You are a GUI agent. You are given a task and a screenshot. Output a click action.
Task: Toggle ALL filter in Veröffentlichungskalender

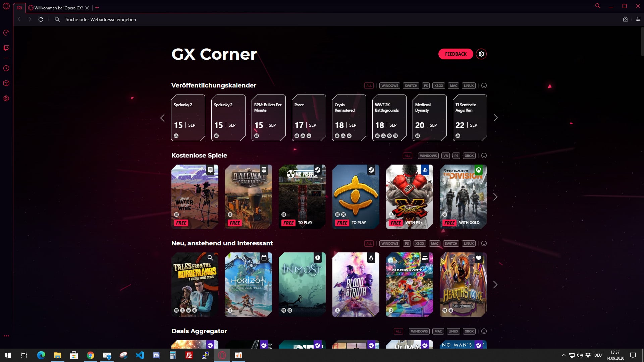coord(369,86)
